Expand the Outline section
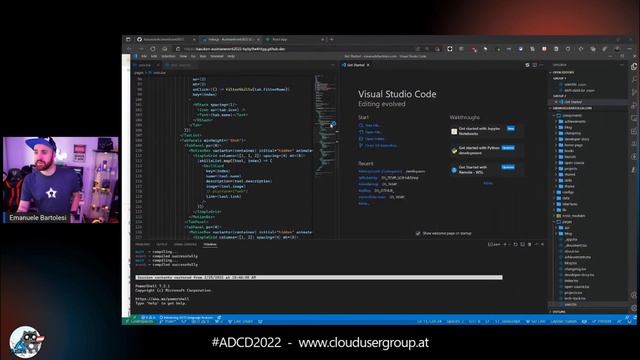Image resolution: width=640 pixels, height=360 pixels. 559,311
